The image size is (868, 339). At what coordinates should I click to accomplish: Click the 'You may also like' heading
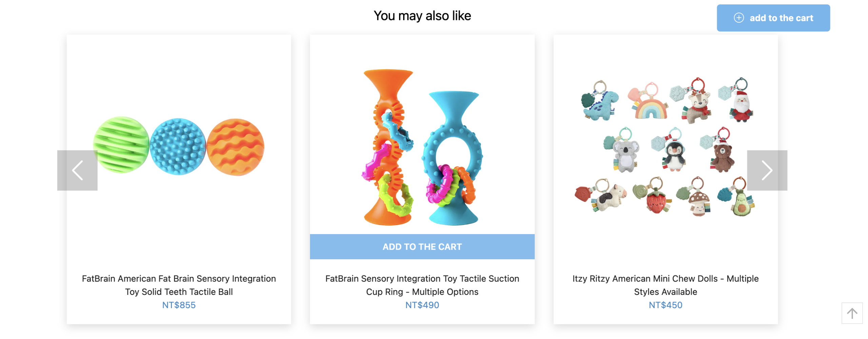(x=422, y=16)
